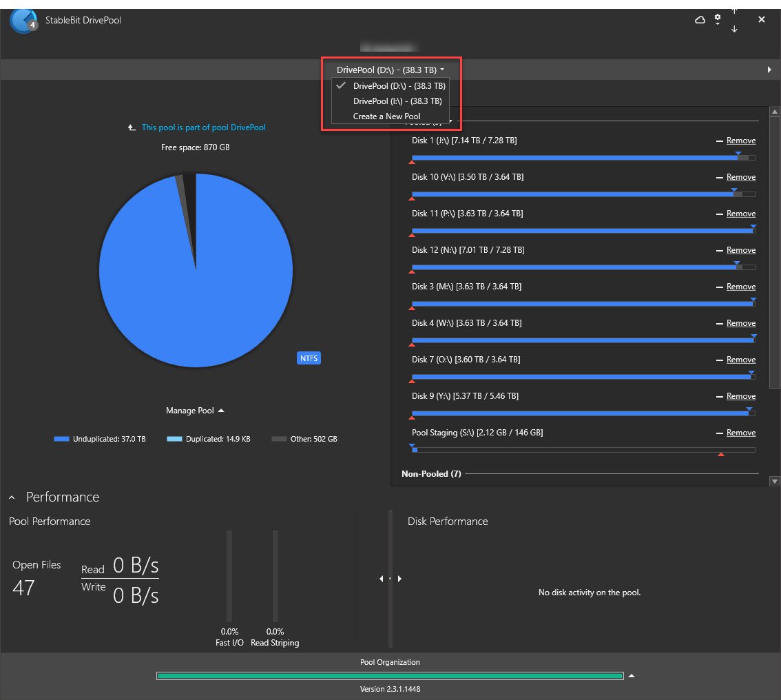This screenshot has width=781, height=700.
Task: Choose Create a New Pool
Action: 391,116
